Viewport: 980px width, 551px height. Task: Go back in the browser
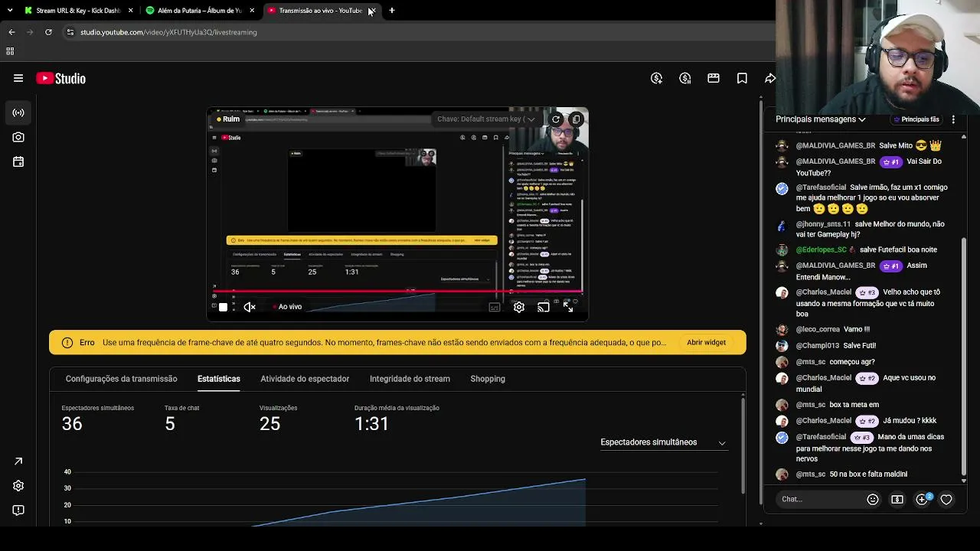coord(11,32)
